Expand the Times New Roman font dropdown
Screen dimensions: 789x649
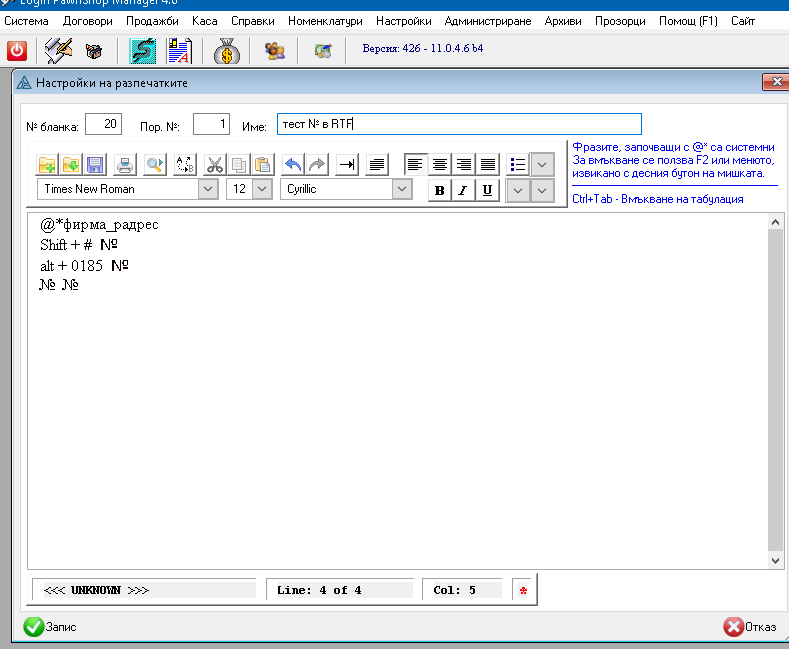209,189
